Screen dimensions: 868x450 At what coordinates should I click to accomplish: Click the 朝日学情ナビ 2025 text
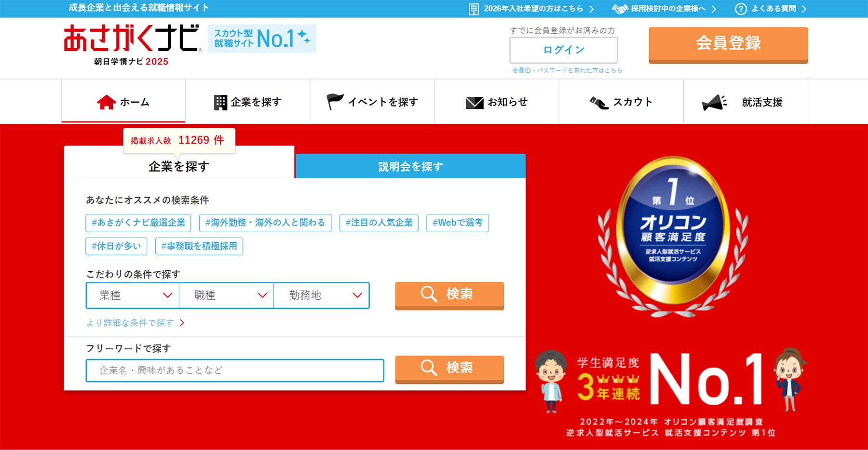coord(131,62)
